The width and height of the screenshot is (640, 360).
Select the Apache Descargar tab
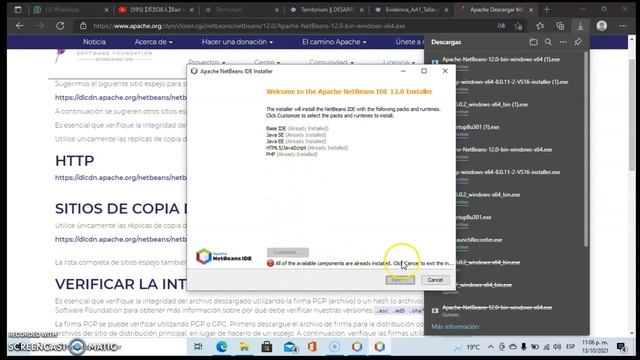click(496, 9)
